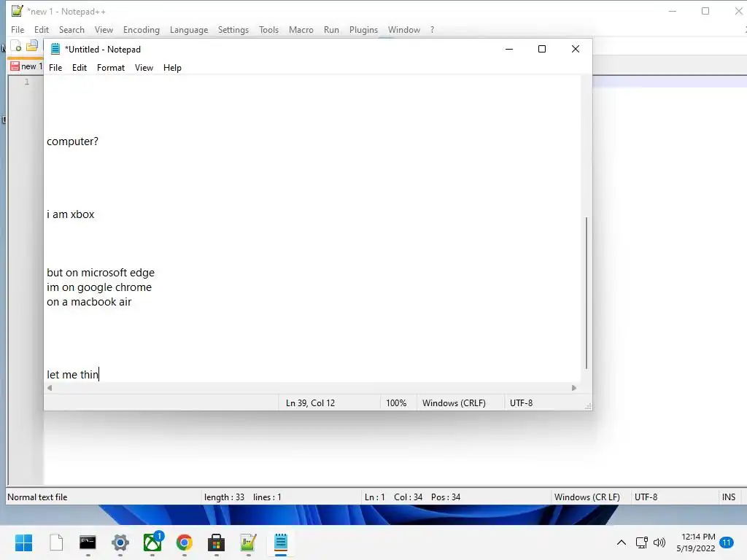Click the line 'on a macbook air'
747x560 pixels.
pos(89,302)
